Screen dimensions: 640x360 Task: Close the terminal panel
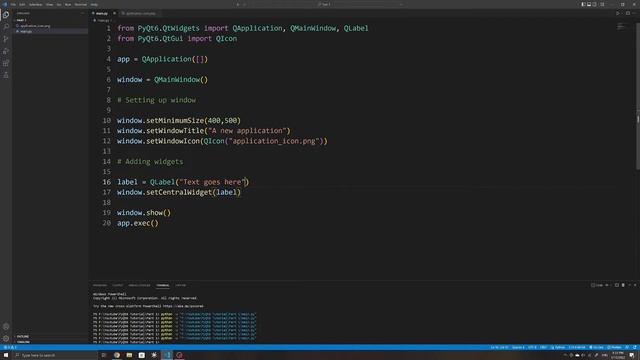click(x=635, y=285)
